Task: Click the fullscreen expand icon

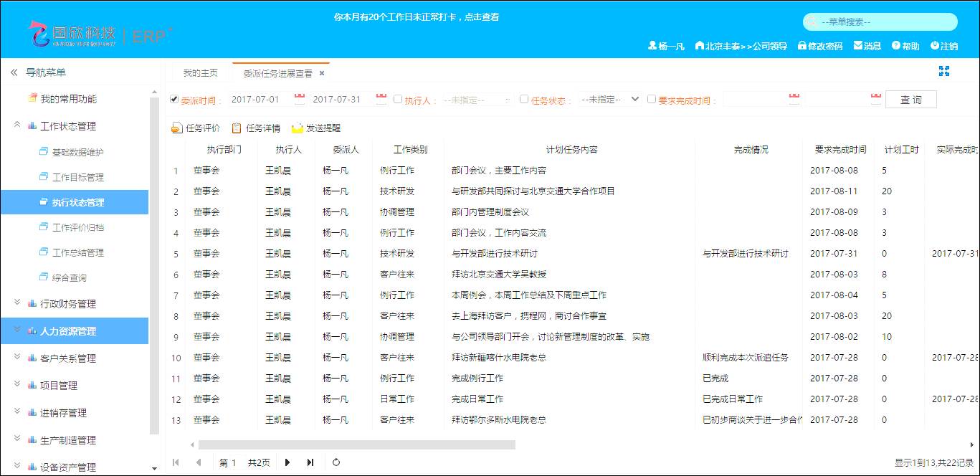Action: point(943,71)
